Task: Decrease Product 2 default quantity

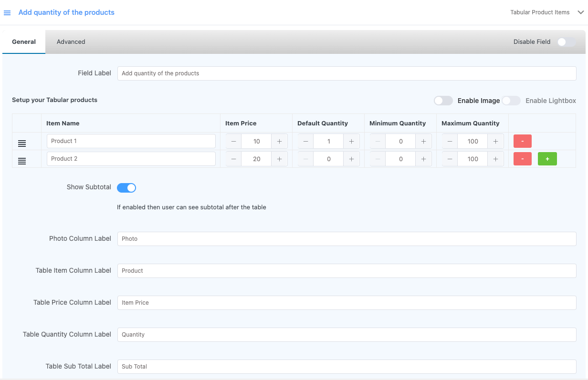Action: [305, 159]
